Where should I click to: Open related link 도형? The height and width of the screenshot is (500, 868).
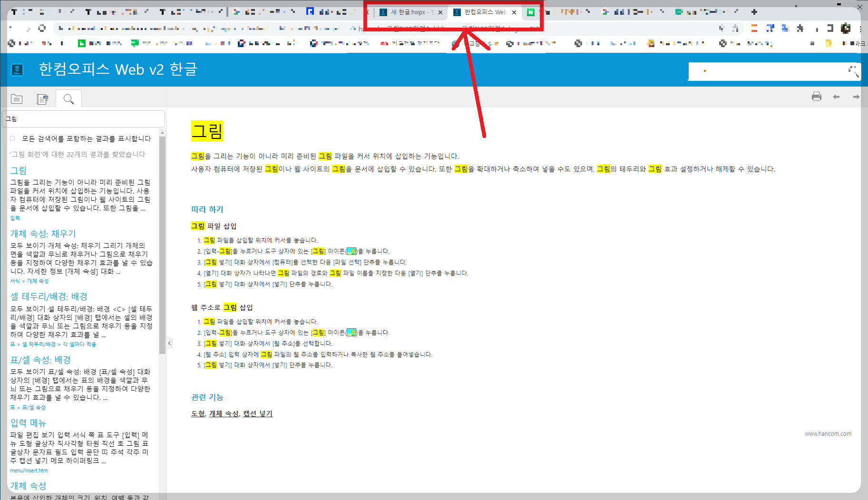click(198, 413)
